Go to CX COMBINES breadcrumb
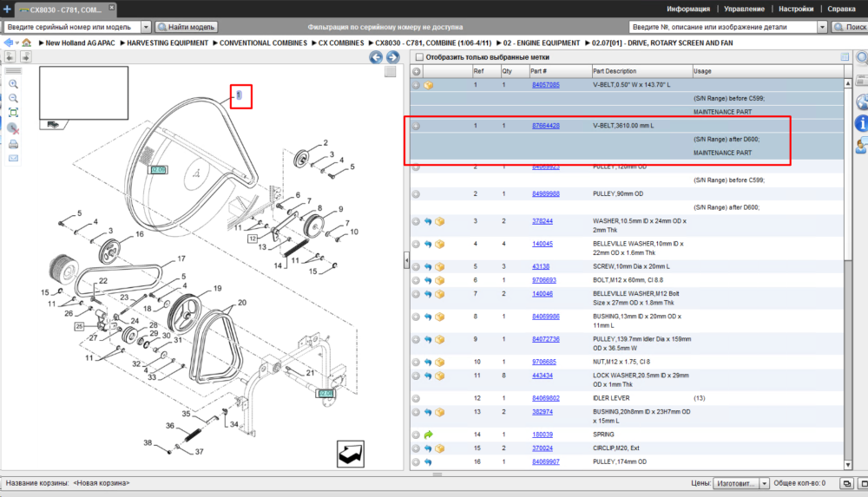This screenshot has width=868, height=497. point(340,43)
